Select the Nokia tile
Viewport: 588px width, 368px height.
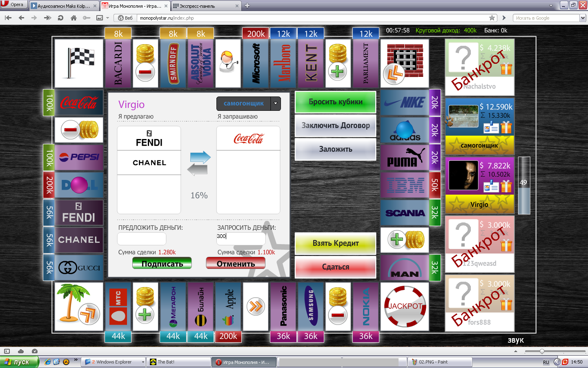coord(365,307)
